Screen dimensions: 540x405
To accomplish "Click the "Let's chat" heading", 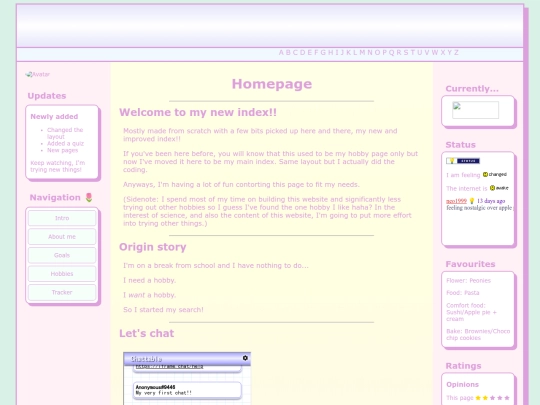I will click(x=147, y=333).
